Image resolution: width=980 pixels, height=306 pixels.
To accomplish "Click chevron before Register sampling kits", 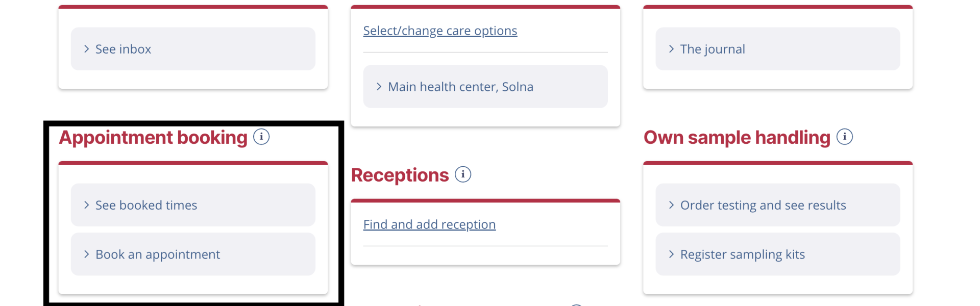I will (671, 254).
